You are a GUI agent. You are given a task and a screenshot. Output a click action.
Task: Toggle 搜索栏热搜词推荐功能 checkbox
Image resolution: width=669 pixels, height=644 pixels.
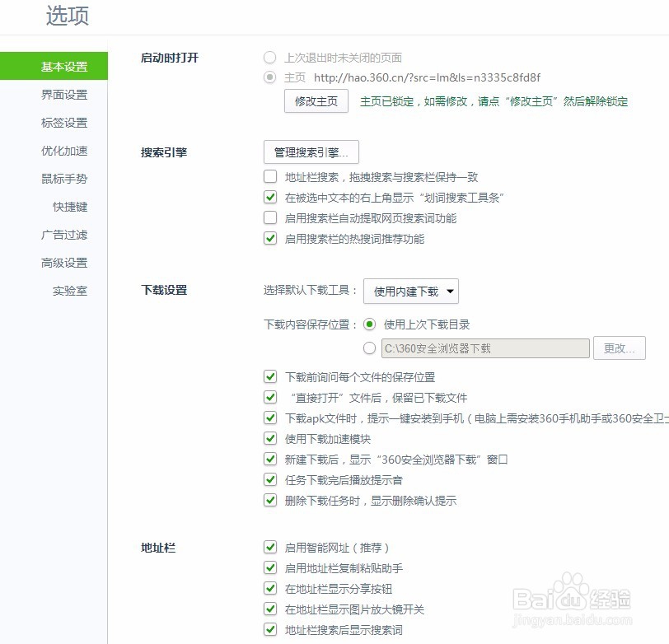(x=270, y=238)
